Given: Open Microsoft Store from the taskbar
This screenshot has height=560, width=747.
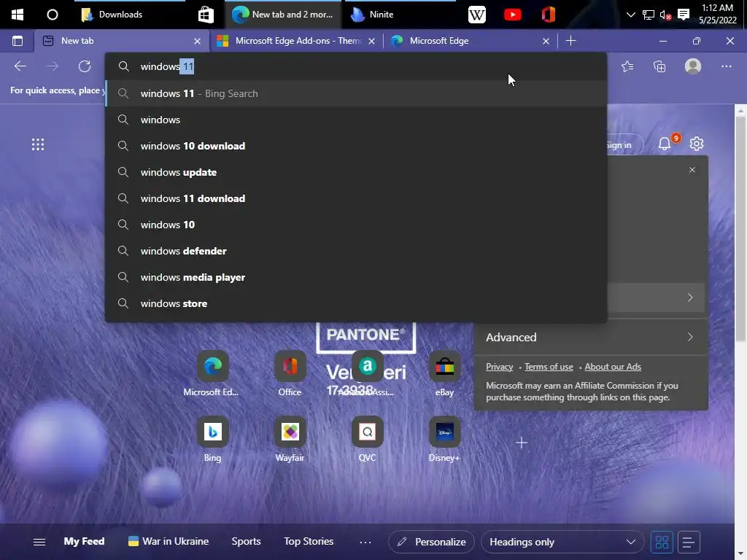Looking at the screenshot, I should (206, 15).
